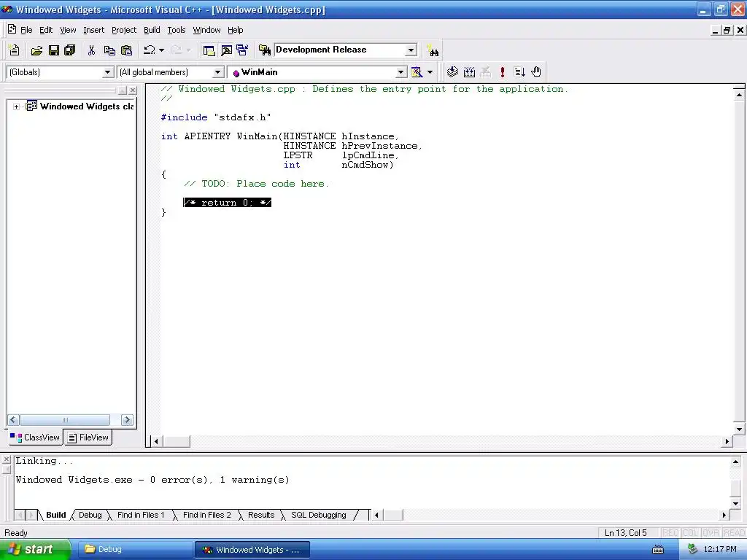The image size is (747, 560).
Task: Click the editor vertical scroll-down arrow
Action: 739,429
